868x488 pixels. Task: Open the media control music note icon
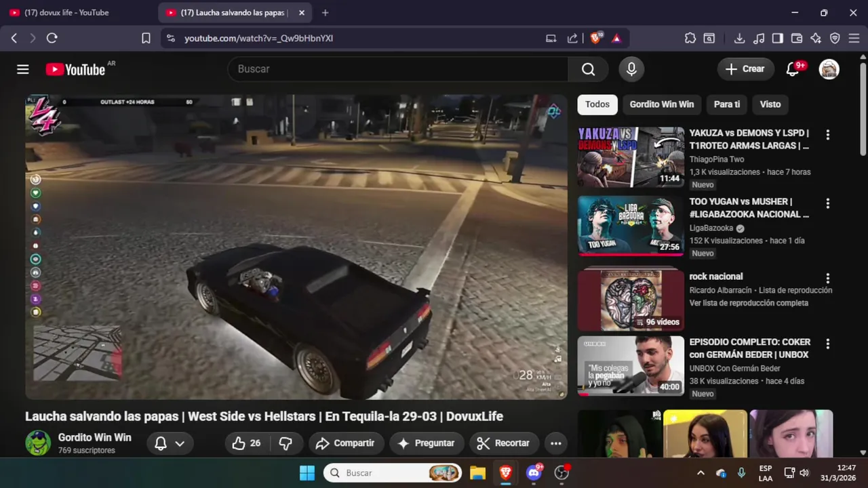759,39
